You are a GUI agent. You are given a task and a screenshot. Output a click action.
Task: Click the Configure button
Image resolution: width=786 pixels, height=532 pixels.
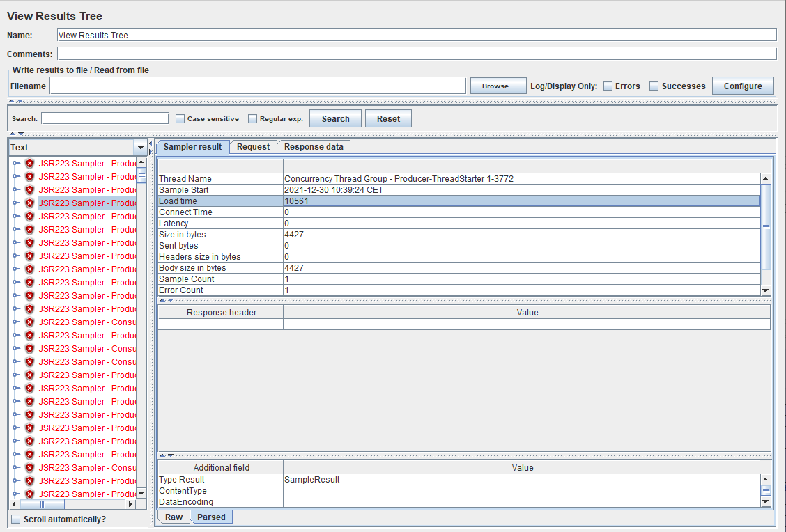click(743, 86)
